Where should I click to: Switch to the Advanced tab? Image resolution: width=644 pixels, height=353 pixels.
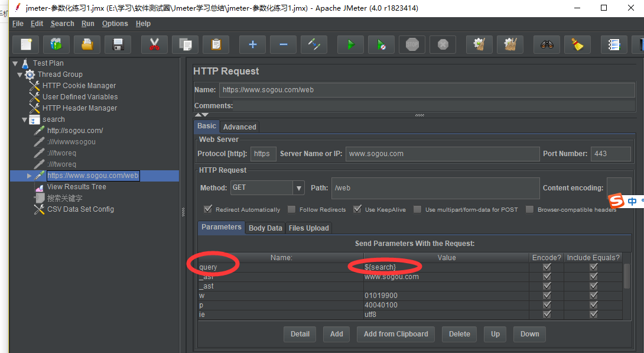tap(240, 127)
